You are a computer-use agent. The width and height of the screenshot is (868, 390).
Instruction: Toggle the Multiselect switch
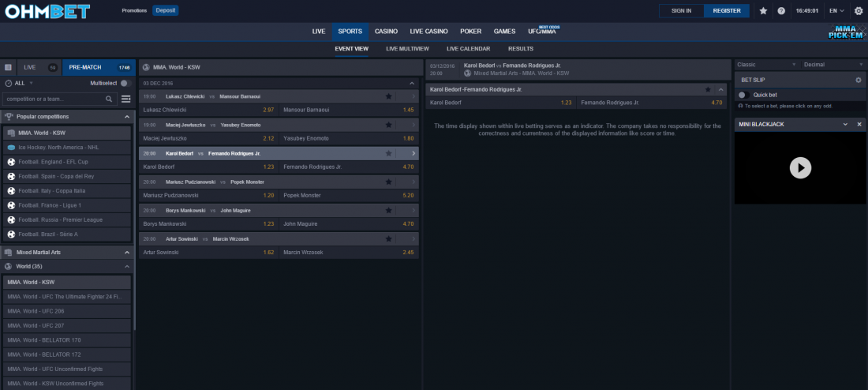125,83
